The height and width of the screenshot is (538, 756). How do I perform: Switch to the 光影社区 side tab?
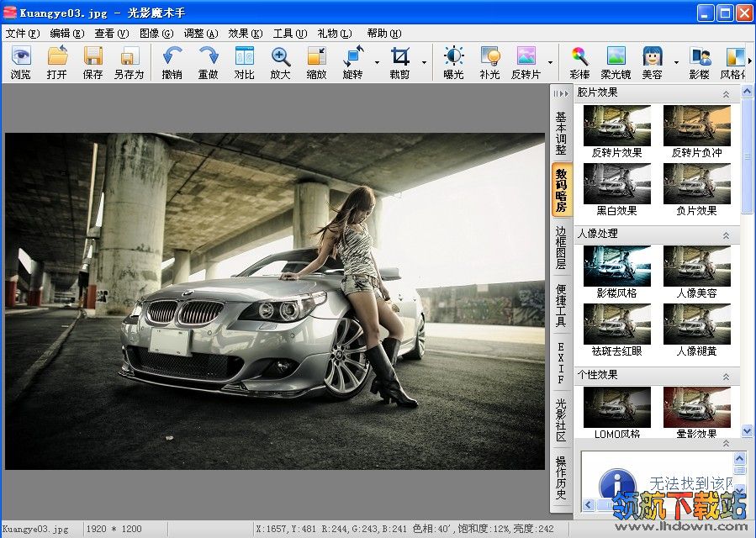point(561,419)
